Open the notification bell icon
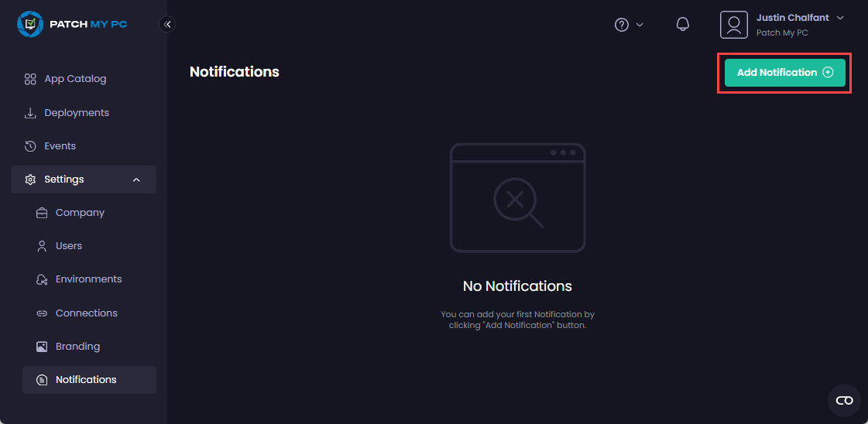Image resolution: width=868 pixels, height=424 pixels. coord(682,25)
